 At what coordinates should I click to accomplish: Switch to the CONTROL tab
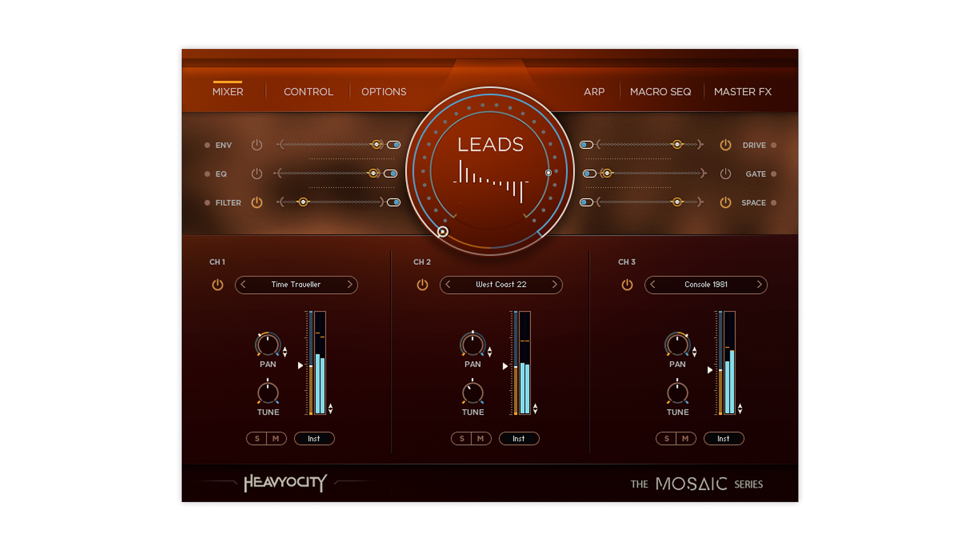tap(308, 92)
